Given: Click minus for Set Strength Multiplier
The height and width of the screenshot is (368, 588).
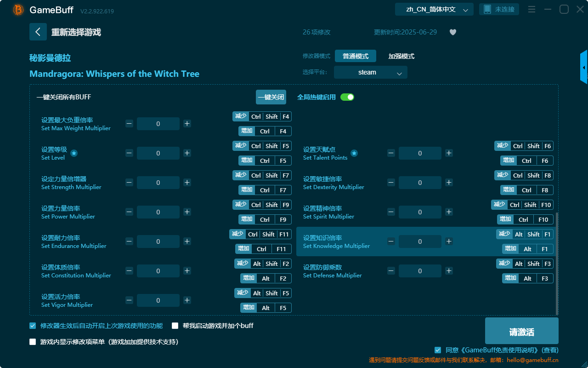Looking at the screenshot, I should click(129, 183).
